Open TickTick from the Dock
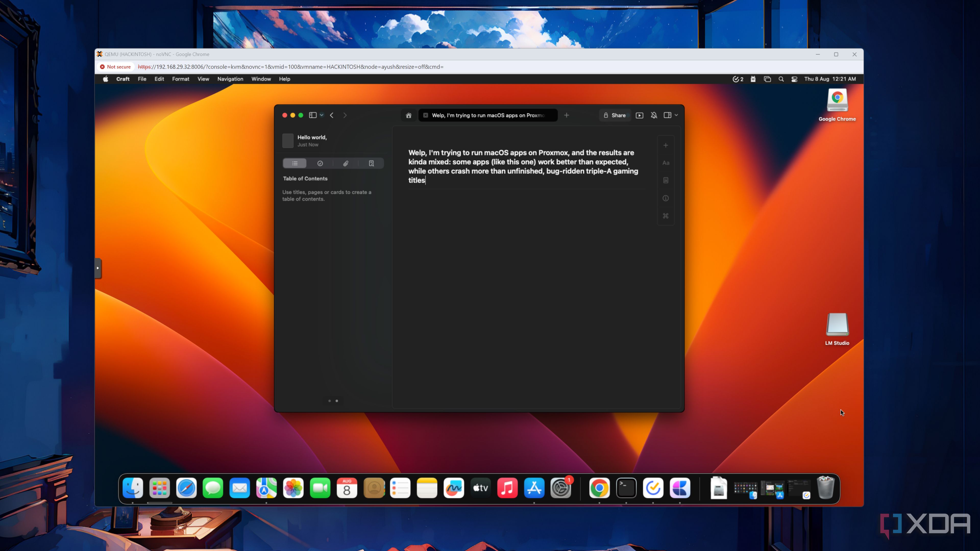 [x=653, y=488]
